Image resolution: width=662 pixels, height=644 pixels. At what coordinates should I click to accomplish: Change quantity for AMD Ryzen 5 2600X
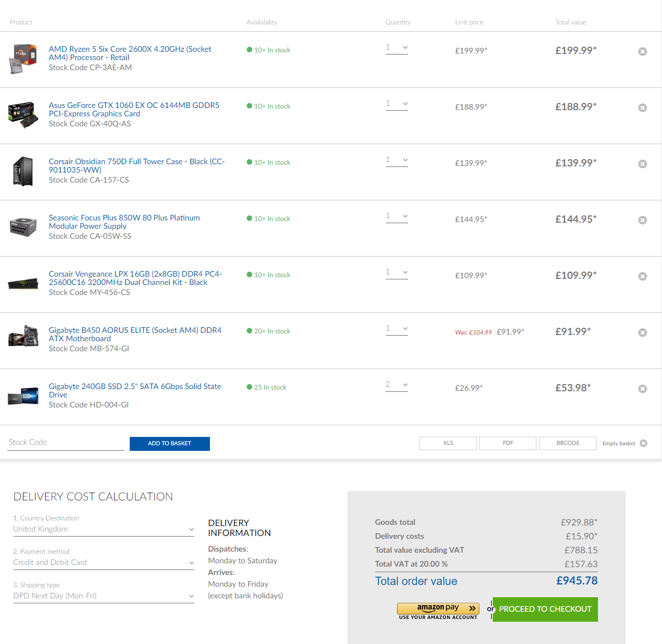pos(397,48)
